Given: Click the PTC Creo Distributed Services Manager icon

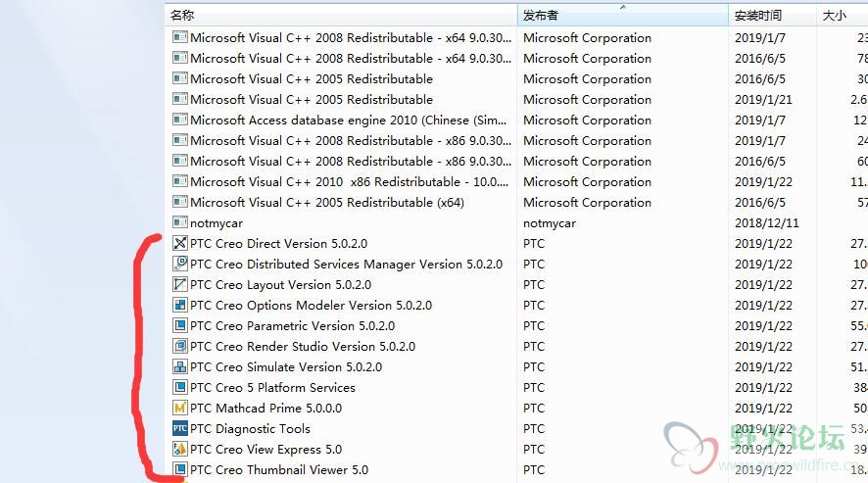Looking at the screenshot, I should tap(180, 264).
